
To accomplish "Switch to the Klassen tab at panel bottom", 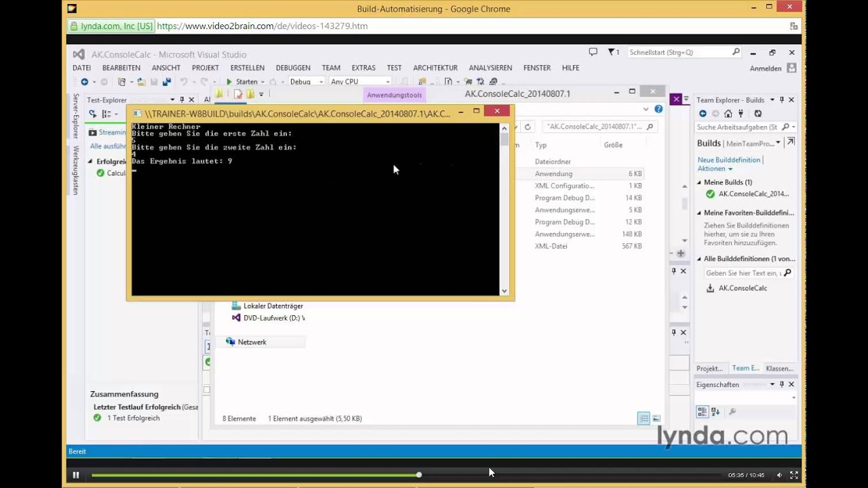I will point(779,369).
